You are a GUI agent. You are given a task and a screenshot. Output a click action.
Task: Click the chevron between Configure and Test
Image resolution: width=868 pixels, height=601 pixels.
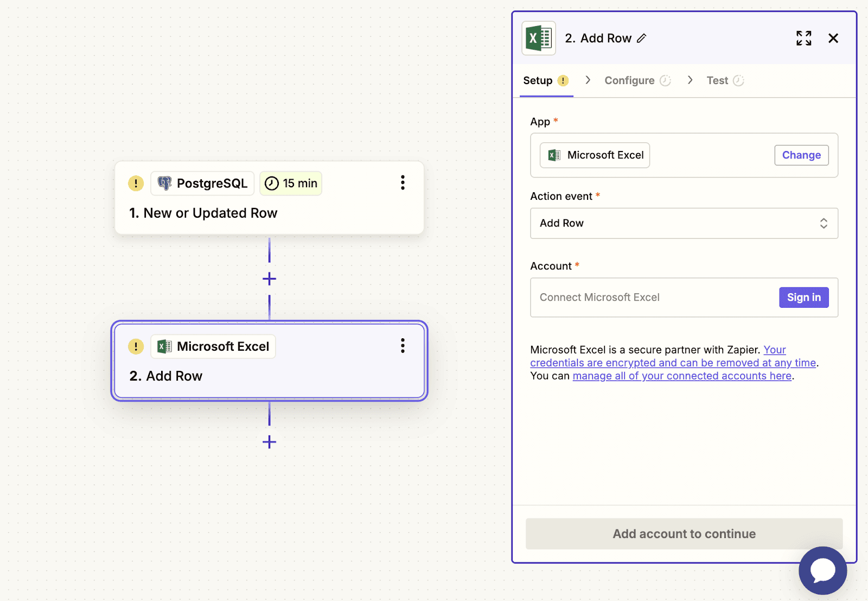coord(690,80)
